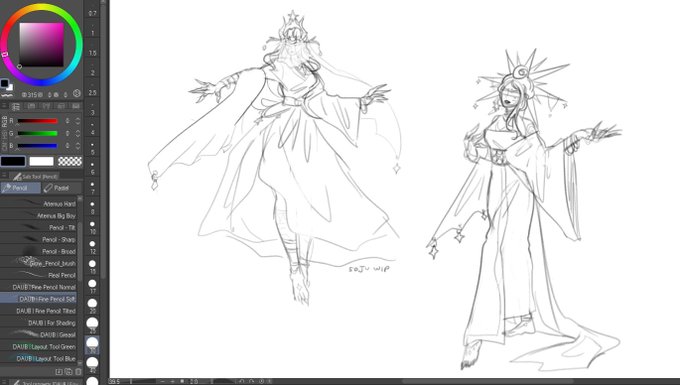Click inside the color wheel's saturation square
The height and width of the screenshot is (385, 680).
point(41,45)
